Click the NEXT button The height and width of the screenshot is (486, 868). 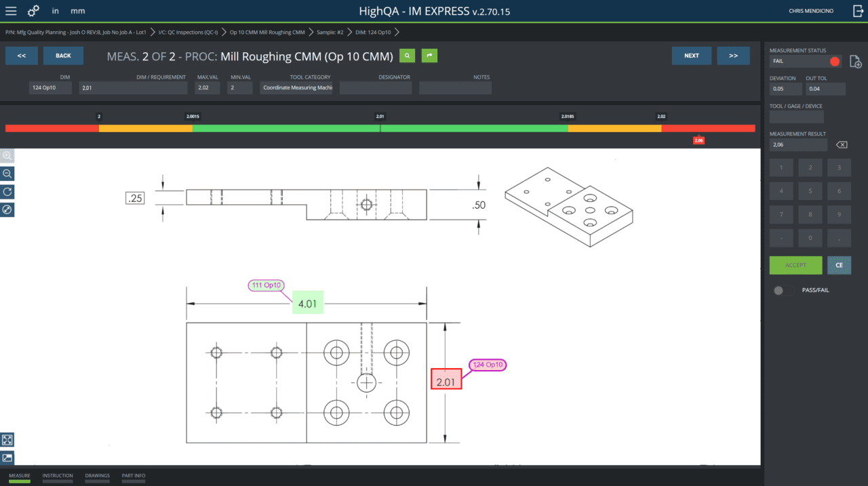pyautogui.click(x=692, y=56)
